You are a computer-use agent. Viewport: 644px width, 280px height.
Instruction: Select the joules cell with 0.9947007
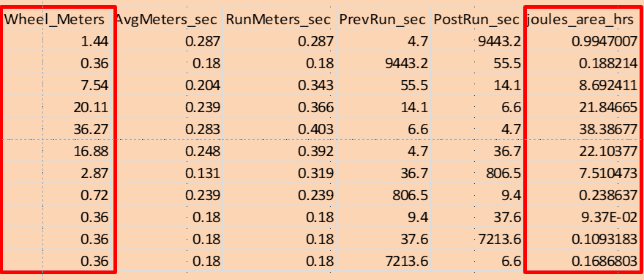coord(582,40)
